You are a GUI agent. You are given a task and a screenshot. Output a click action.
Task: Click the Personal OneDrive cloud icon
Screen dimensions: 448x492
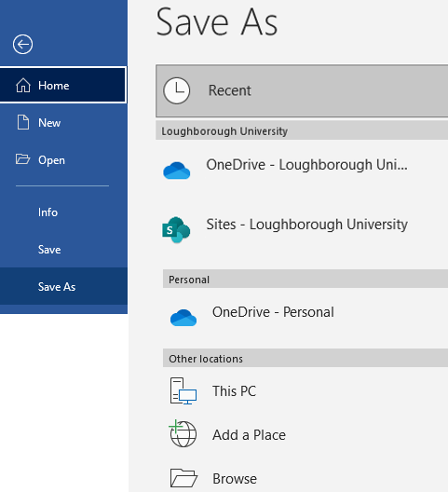(x=183, y=318)
